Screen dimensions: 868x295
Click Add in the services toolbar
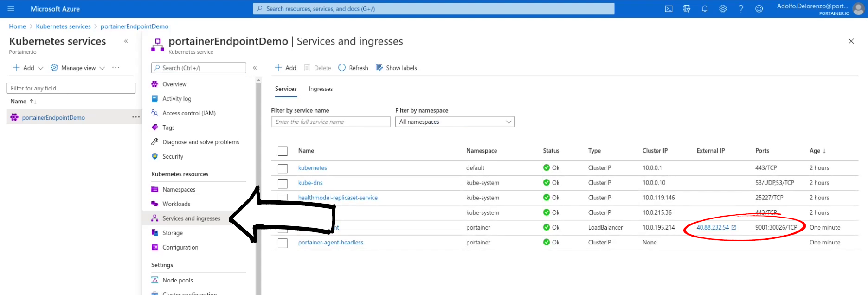[x=285, y=68]
